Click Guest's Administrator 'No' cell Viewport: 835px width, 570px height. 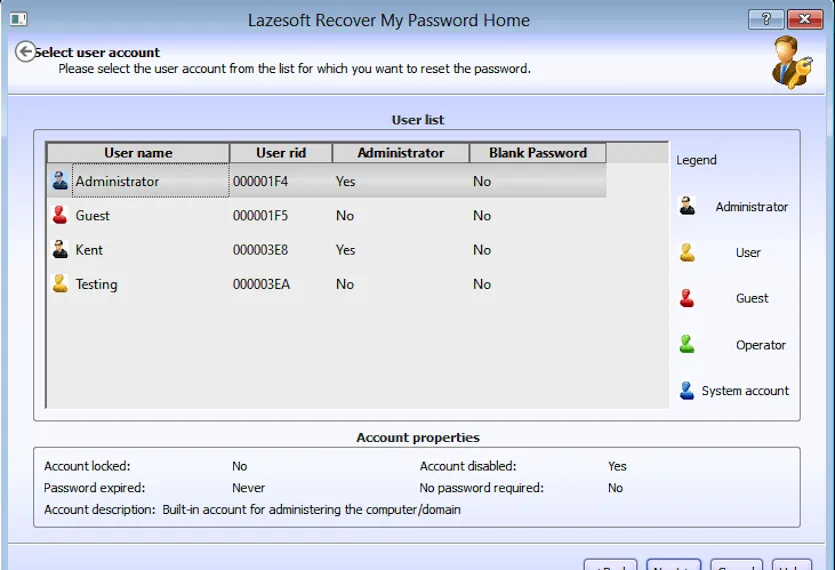(345, 216)
